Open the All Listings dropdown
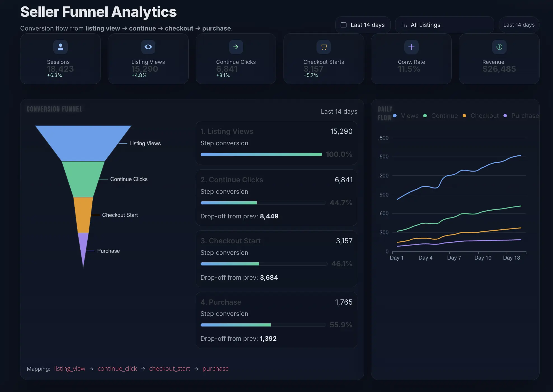This screenshot has width=553, height=392. click(x=444, y=25)
